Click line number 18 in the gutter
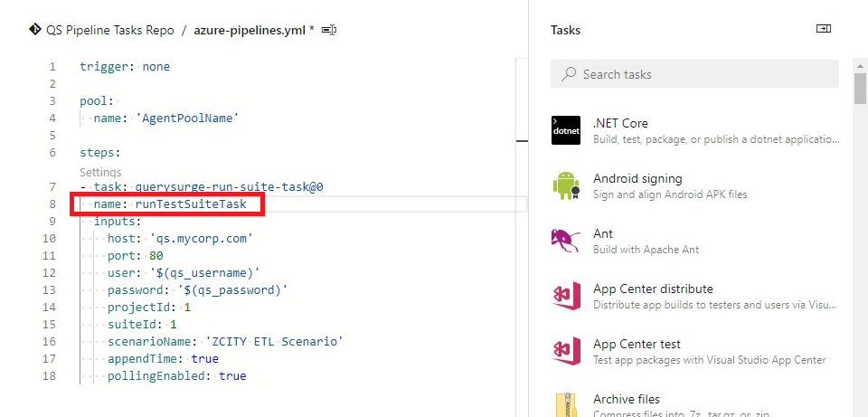Viewport: 868px width, 417px height. point(49,376)
